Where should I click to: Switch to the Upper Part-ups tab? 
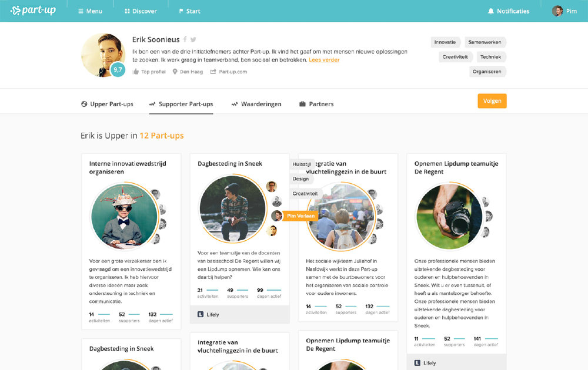point(107,104)
